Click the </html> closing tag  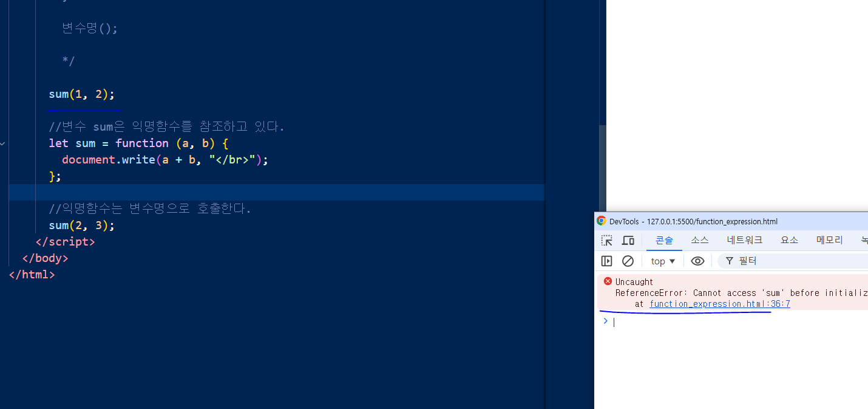point(32,275)
